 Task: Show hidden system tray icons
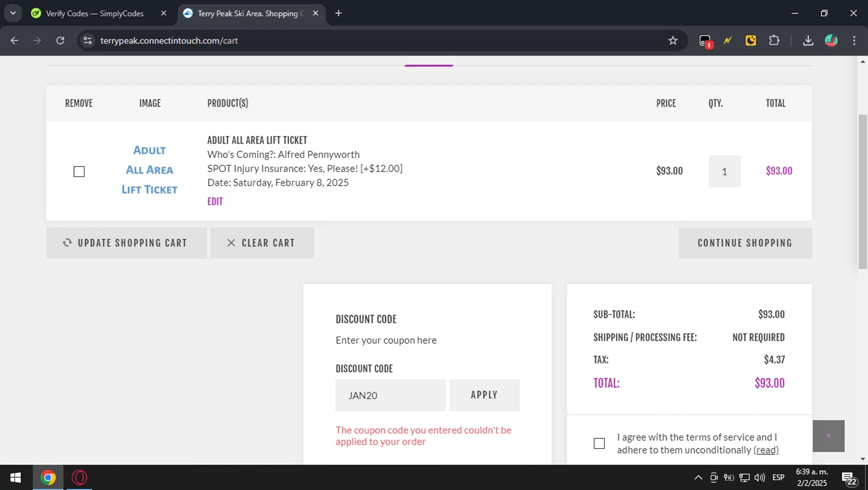pos(698,477)
